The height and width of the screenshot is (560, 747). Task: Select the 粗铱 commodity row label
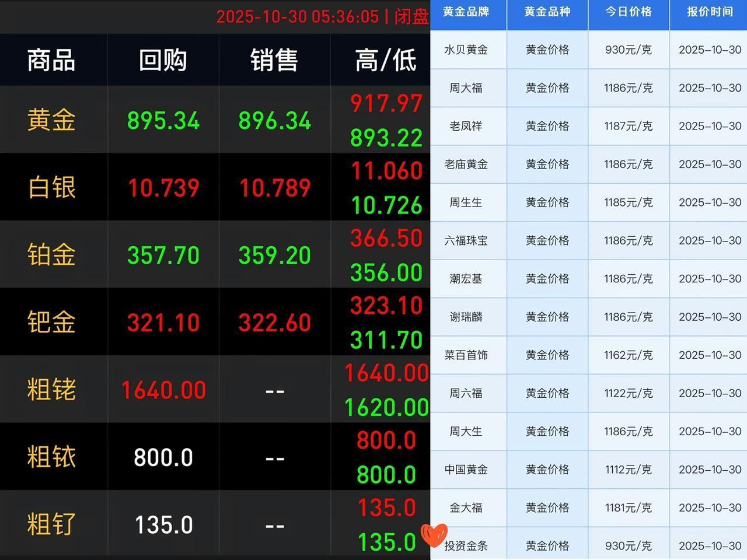[x=51, y=457]
